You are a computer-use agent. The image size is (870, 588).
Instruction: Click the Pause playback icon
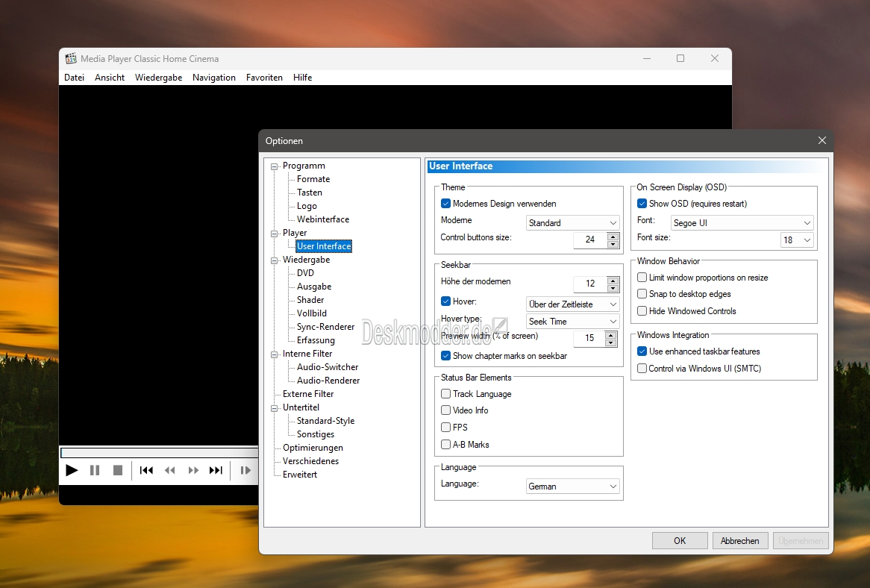pos(95,470)
